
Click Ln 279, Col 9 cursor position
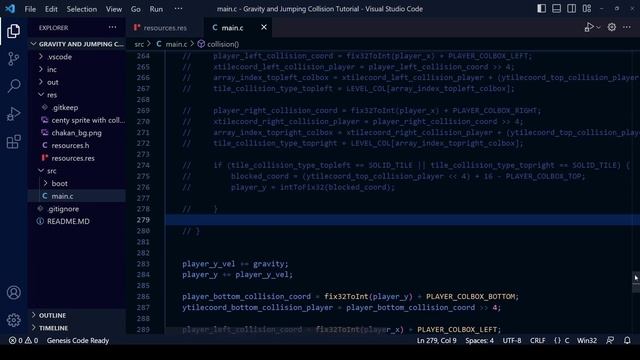pos(436,340)
